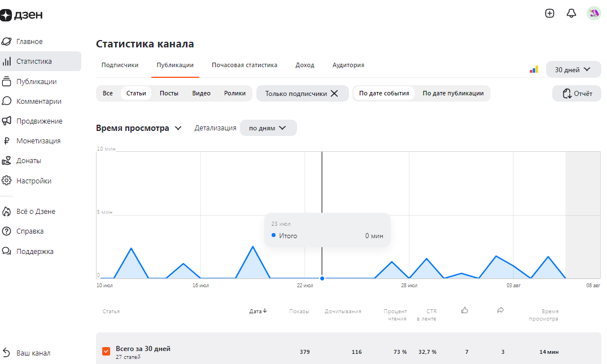Open the Комментарии speech bubble icon

coord(7,101)
